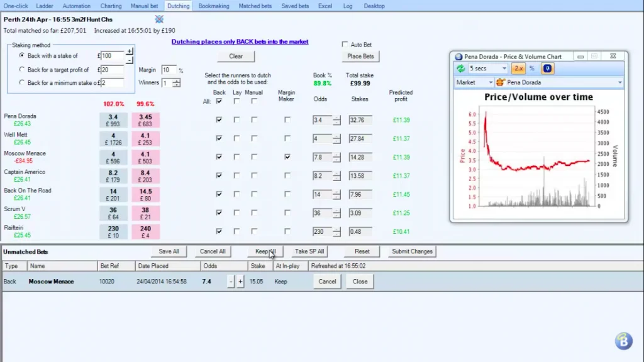Open the Automation tab
This screenshot has height=362, width=644.
(76, 6)
